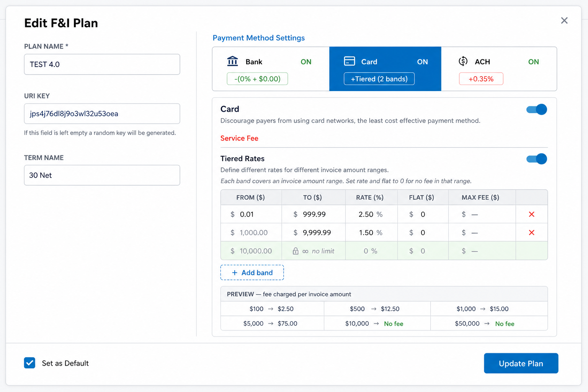Click the $50,000 No fee preview cell
Screen dimensions: 588x392
pos(489,323)
